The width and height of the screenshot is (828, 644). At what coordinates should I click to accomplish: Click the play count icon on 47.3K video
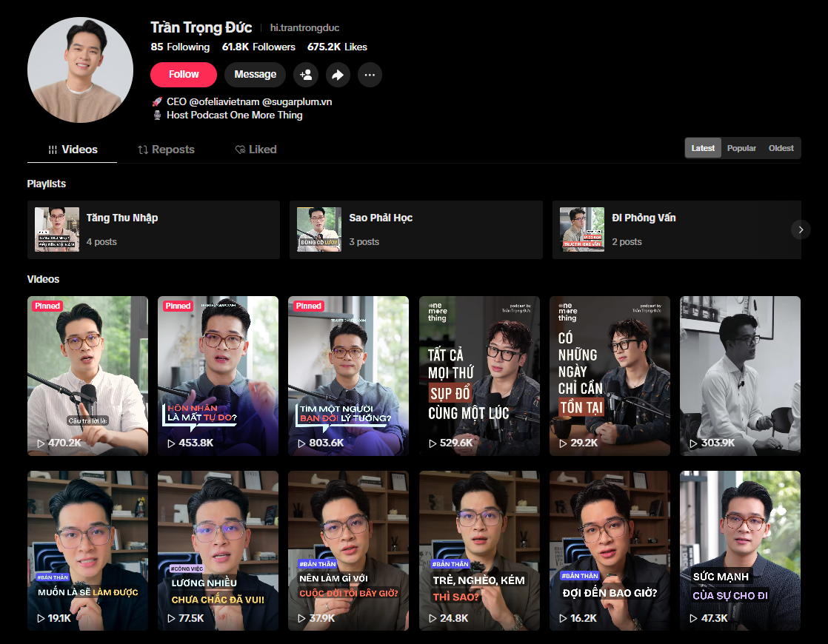click(x=693, y=618)
